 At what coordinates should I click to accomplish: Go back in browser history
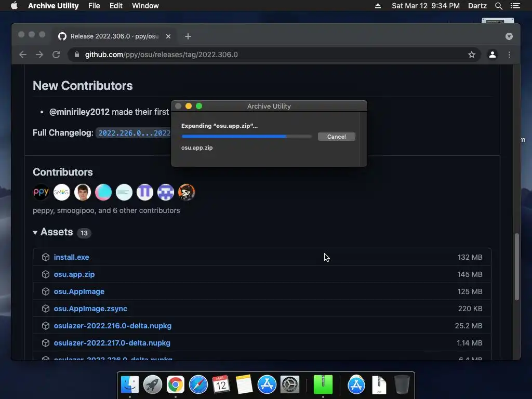tap(23, 55)
